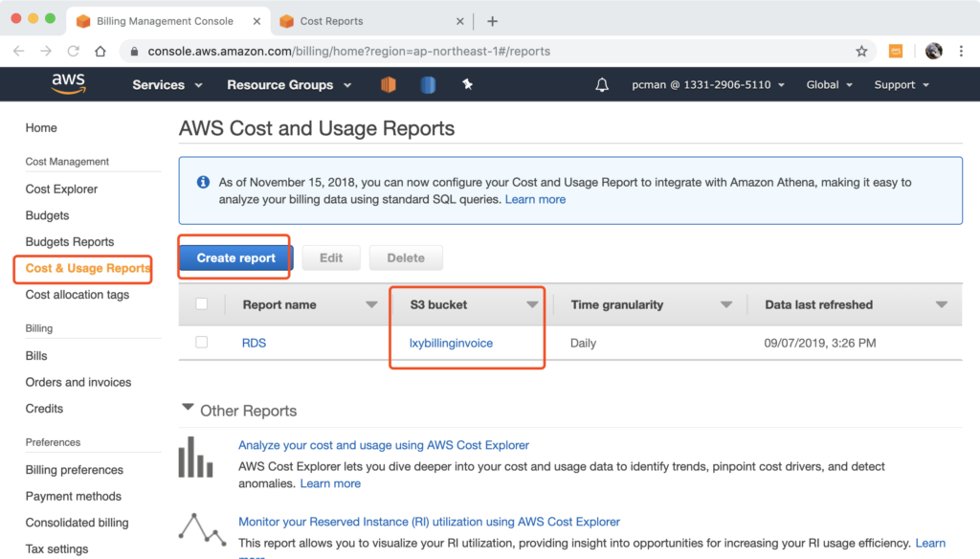Screen dimensions: 980x559
Task: Open Analyze your cost and usage link
Action: 384,445
